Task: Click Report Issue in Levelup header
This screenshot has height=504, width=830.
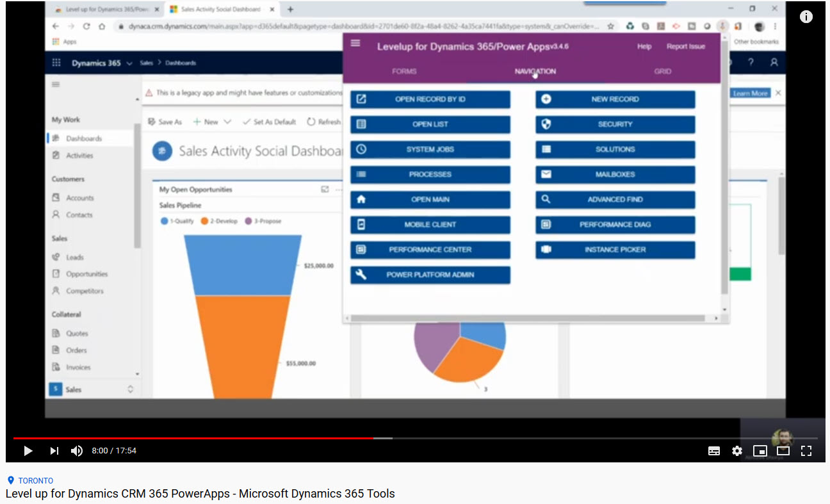Action: point(686,47)
